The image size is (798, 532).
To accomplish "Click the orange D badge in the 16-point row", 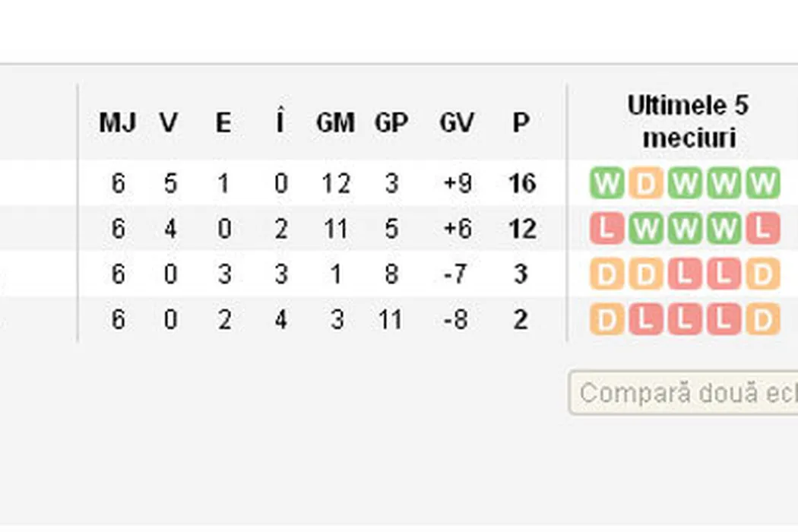I will pyautogui.click(x=645, y=184).
